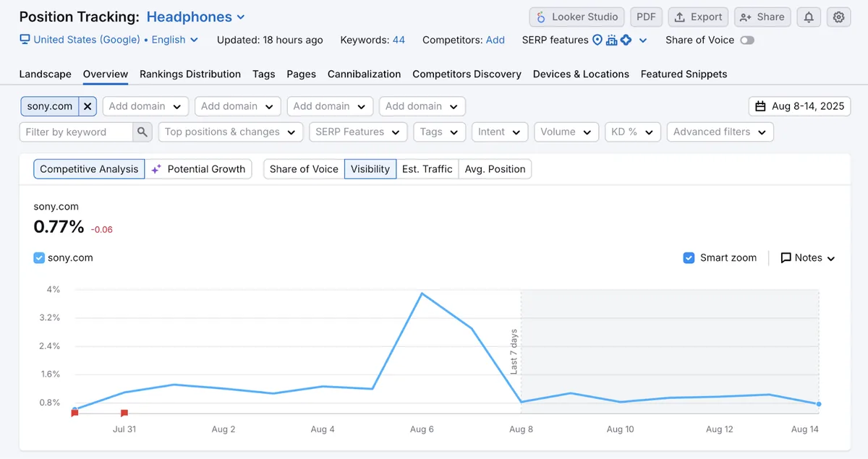Click the red note flag at Jul 31
The height and width of the screenshot is (459, 868).
coord(124,413)
